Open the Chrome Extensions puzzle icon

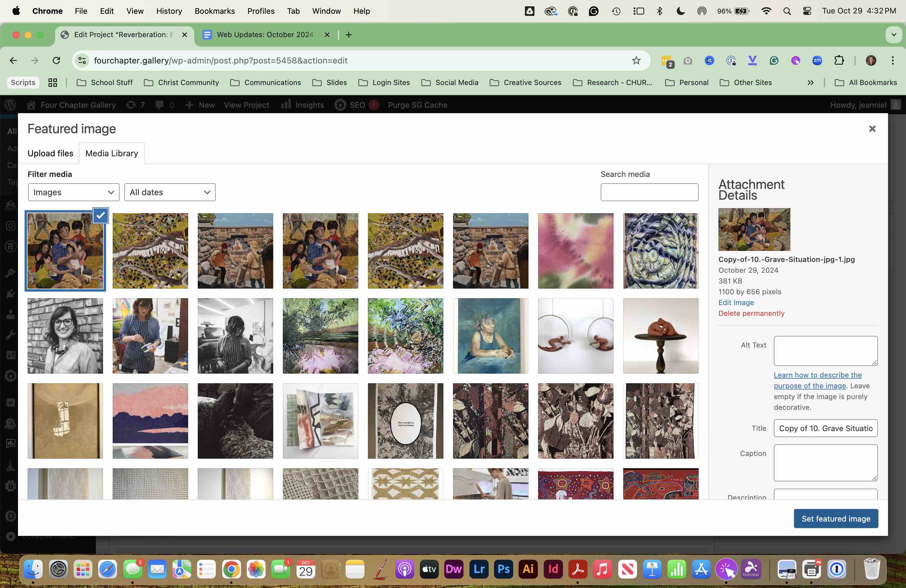point(839,60)
